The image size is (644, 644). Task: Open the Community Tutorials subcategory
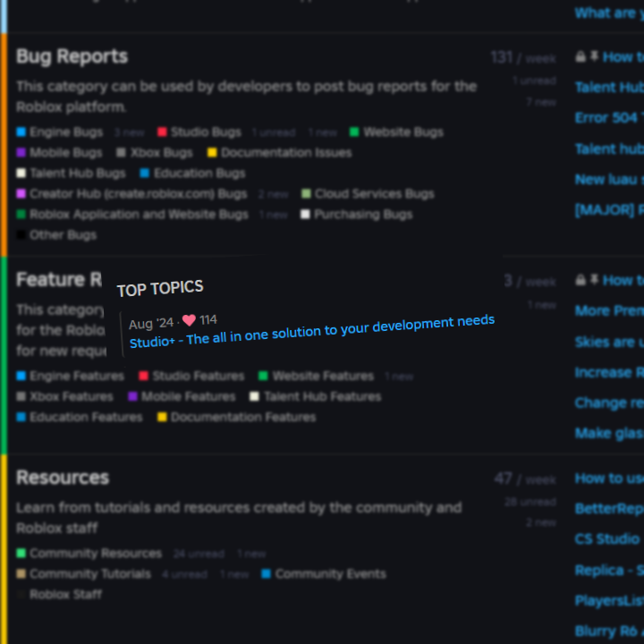click(89, 574)
